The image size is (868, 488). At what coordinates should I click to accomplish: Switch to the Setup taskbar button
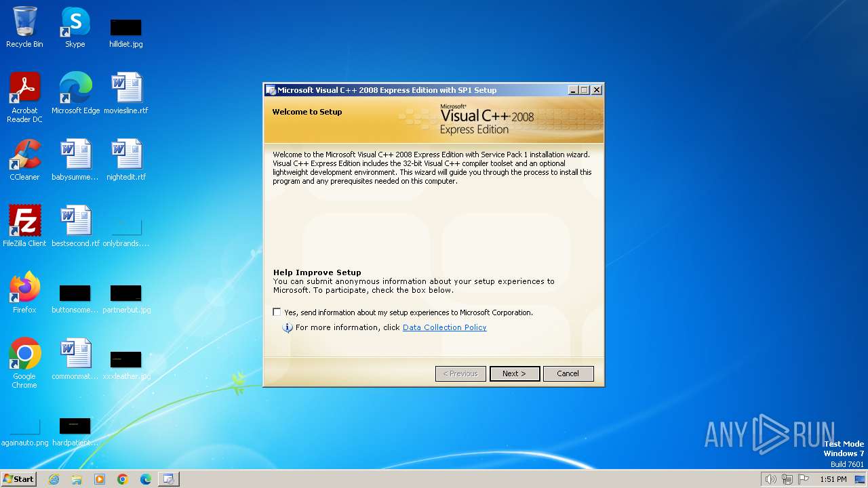tap(168, 479)
